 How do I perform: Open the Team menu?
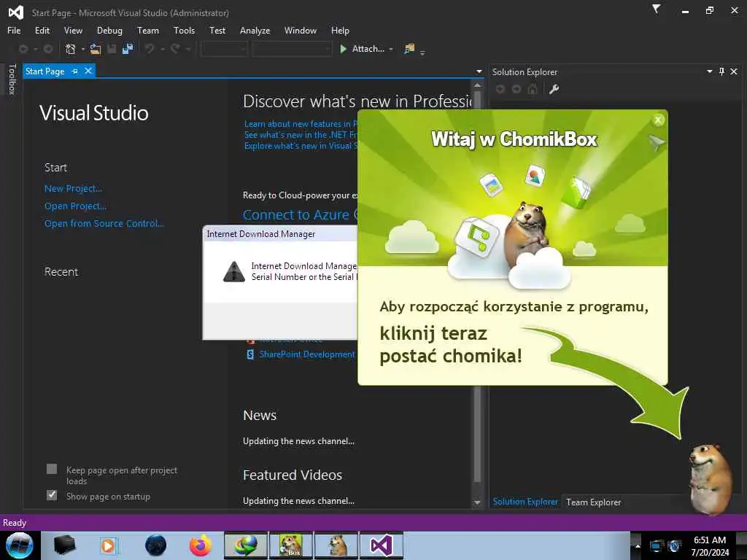[148, 31]
